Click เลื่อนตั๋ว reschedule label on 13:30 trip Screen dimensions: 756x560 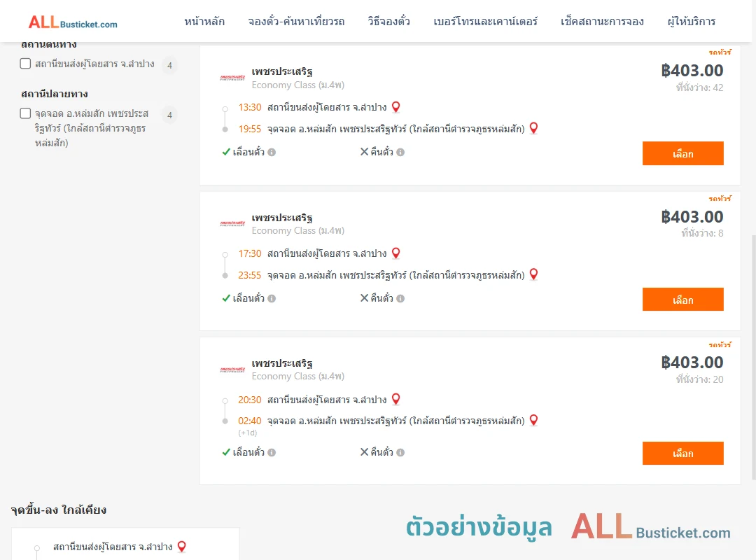pyautogui.click(x=248, y=153)
